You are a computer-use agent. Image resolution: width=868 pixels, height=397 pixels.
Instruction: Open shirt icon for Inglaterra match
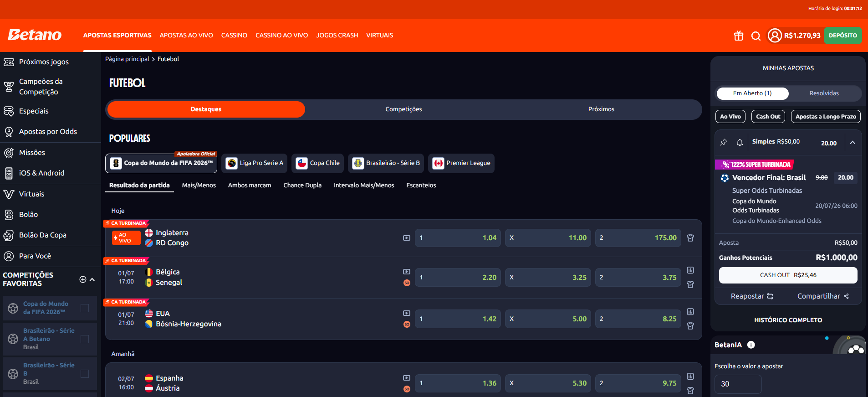pyautogui.click(x=690, y=238)
